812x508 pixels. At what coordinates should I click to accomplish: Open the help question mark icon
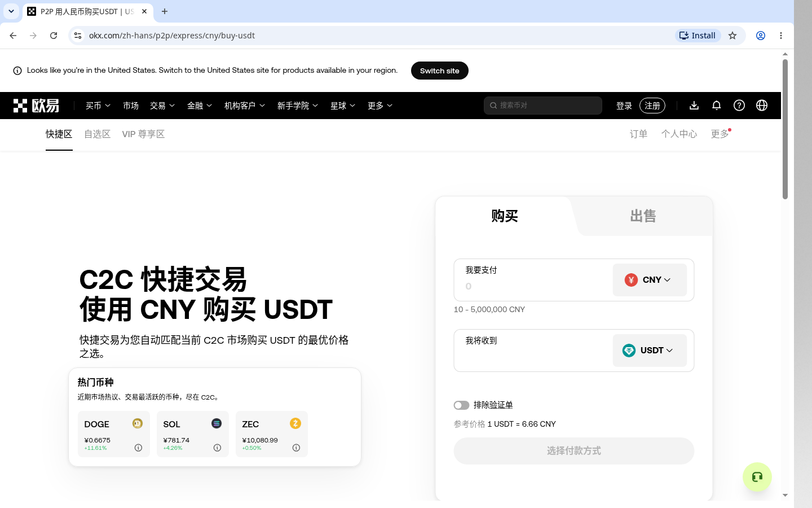point(739,106)
